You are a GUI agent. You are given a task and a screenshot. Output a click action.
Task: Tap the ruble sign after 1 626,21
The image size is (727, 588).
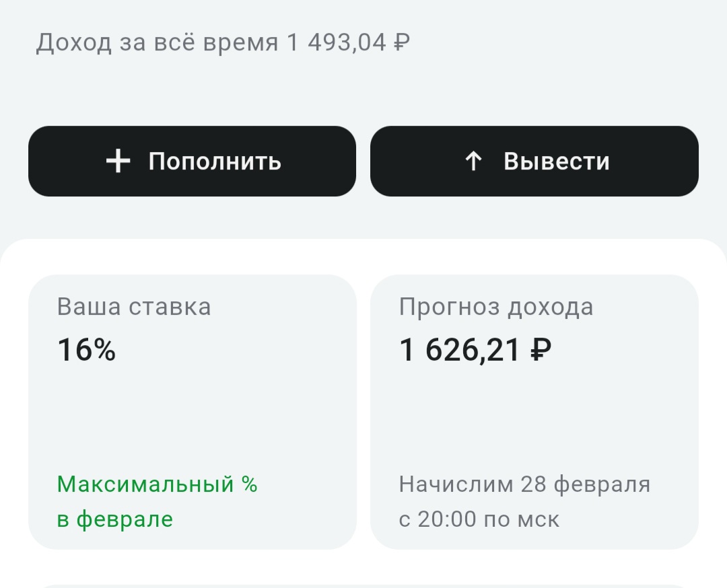[541, 350]
